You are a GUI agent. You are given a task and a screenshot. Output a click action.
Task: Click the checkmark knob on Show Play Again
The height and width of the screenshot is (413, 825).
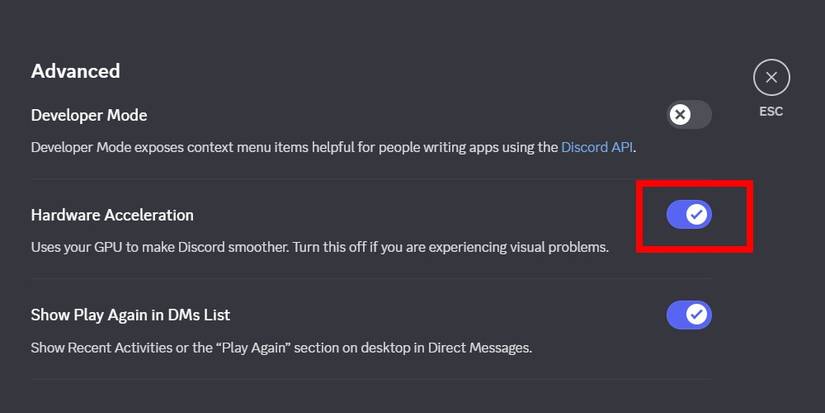tap(698, 315)
